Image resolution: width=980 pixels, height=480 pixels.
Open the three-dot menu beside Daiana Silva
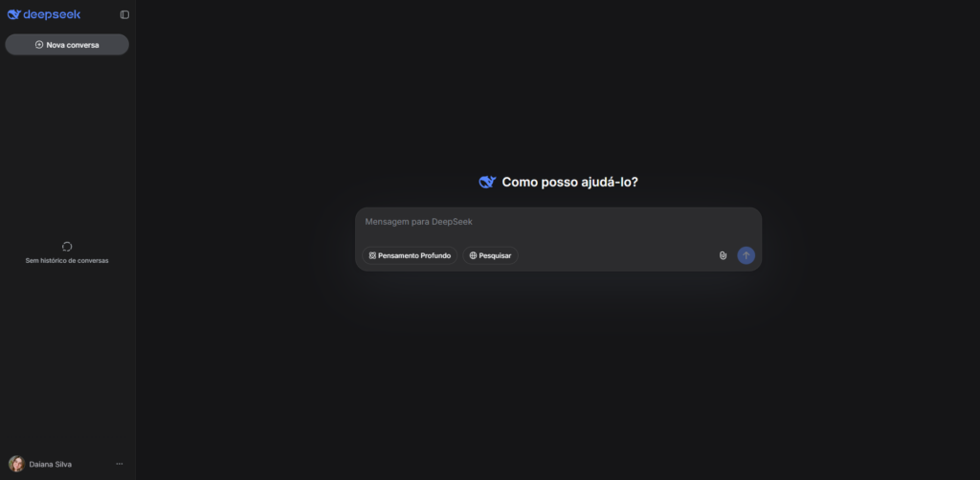point(120,464)
